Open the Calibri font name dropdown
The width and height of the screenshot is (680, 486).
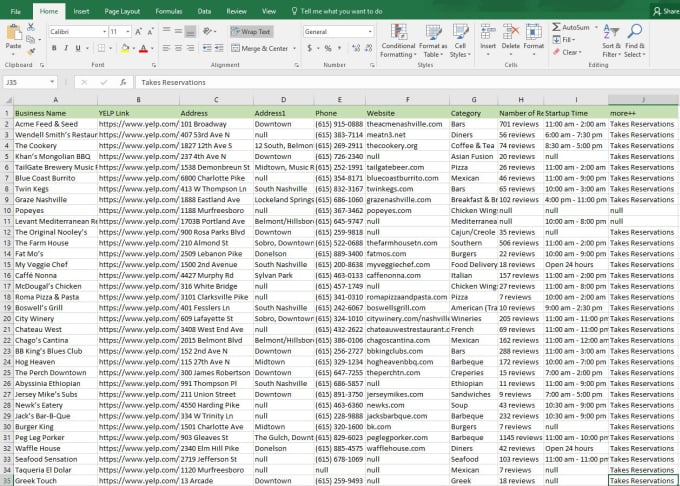click(105, 32)
